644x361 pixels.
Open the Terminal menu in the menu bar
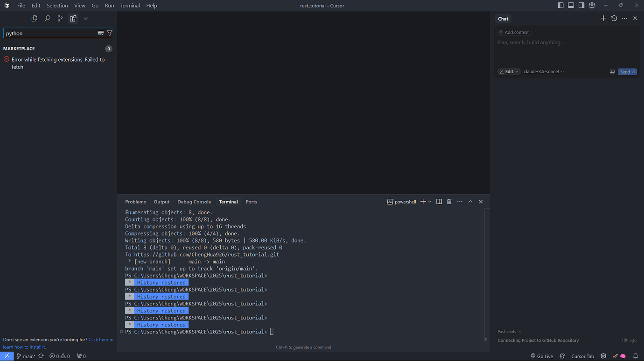click(130, 5)
